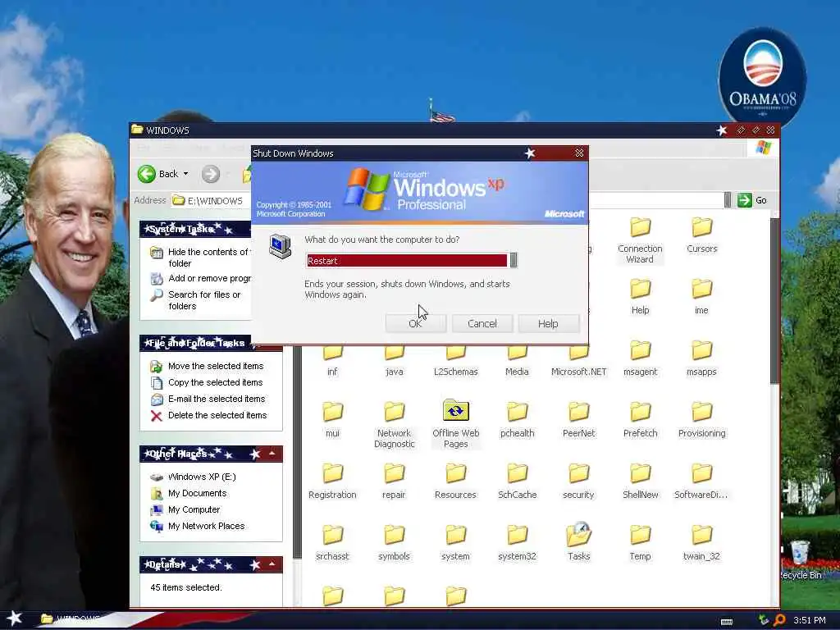Select the Temp folder
The height and width of the screenshot is (630, 840).
coord(640,543)
